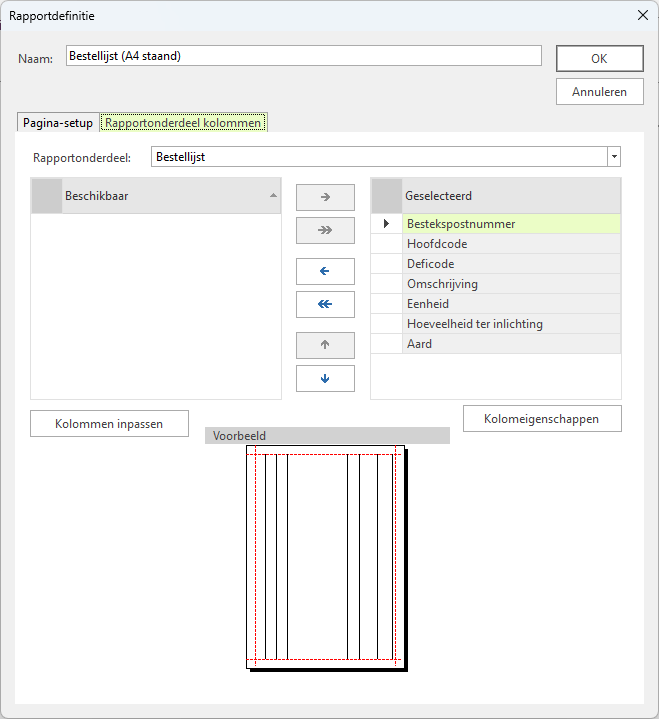Move selected column down with down arrow

[x=325, y=378]
